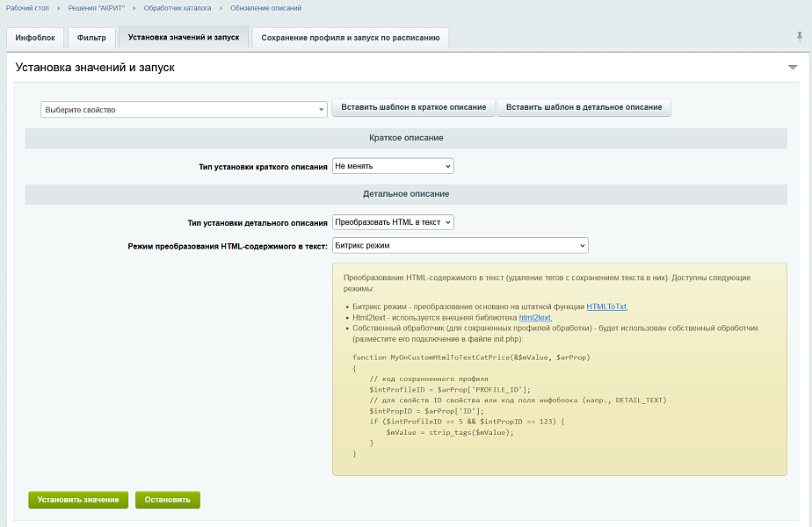Open the "Выберите свойство" dropdown
The height and width of the screenshot is (527, 812).
182,109
